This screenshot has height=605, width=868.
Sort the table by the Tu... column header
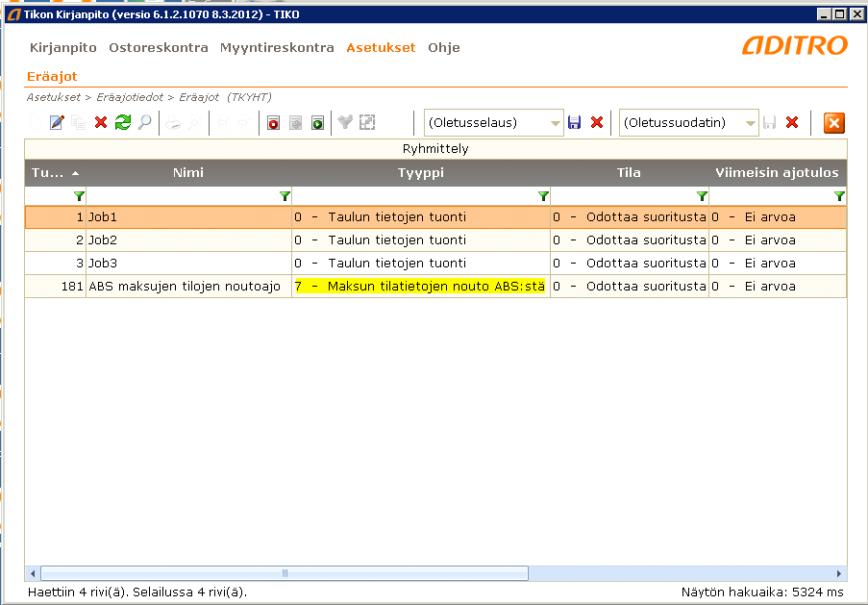[56, 173]
